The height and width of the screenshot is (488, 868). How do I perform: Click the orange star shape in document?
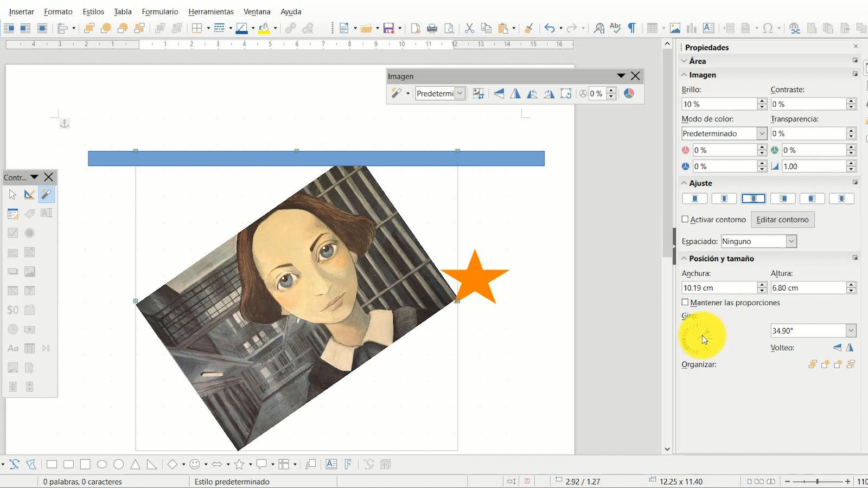[475, 277]
